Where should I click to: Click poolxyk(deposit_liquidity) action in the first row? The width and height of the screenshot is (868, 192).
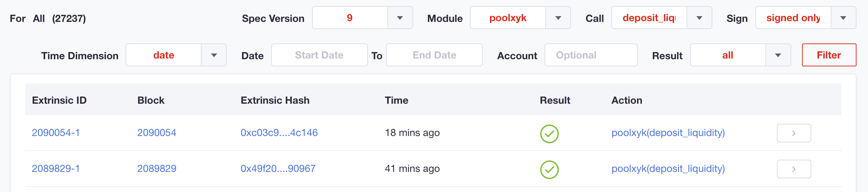(x=668, y=133)
